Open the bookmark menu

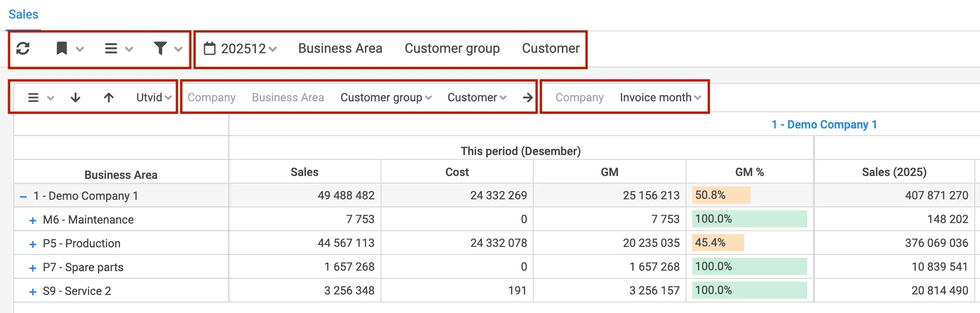click(x=69, y=49)
